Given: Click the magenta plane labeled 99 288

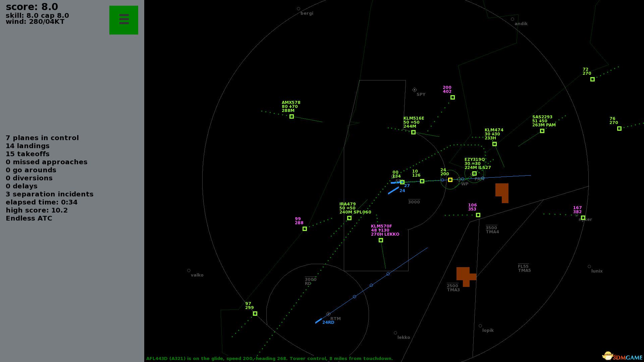Looking at the screenshot, I should coord(305,229).
